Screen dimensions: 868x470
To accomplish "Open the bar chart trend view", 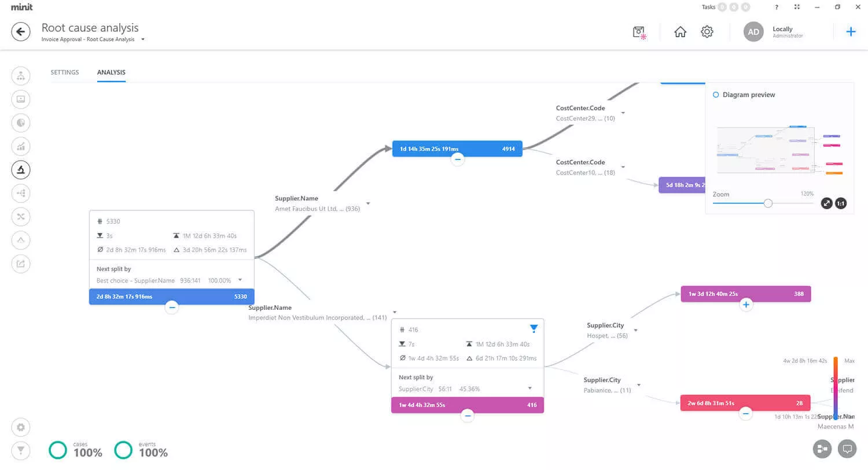I will pyautogui.click(x=21, y=146).
